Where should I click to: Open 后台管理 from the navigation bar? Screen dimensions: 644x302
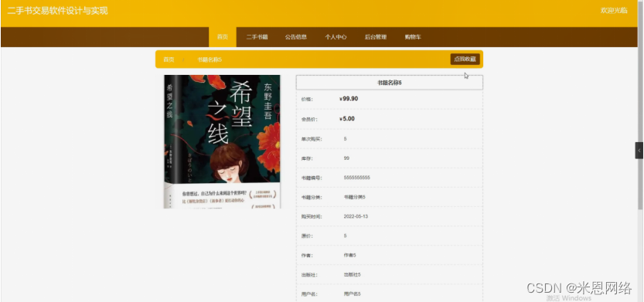(x=376, y=37)
